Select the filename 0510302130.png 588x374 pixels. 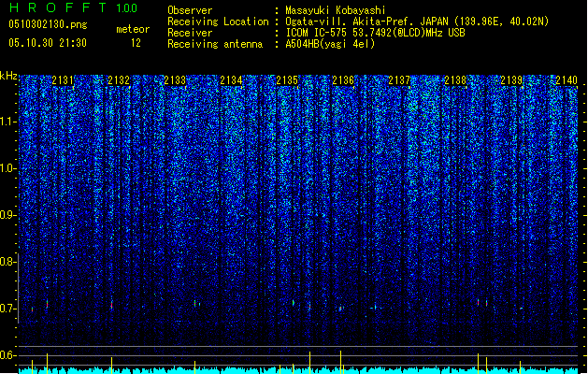48,24
